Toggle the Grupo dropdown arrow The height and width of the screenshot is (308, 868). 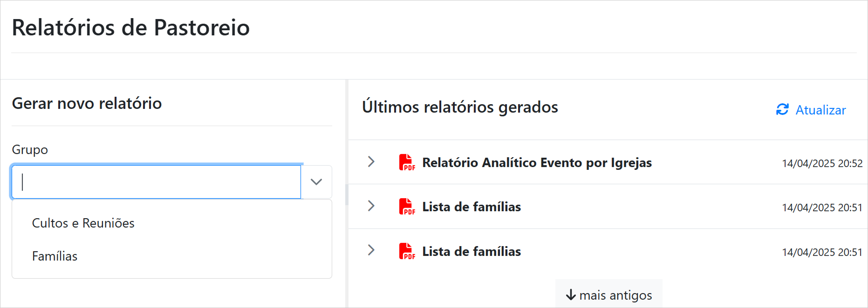tap(316, 182)
